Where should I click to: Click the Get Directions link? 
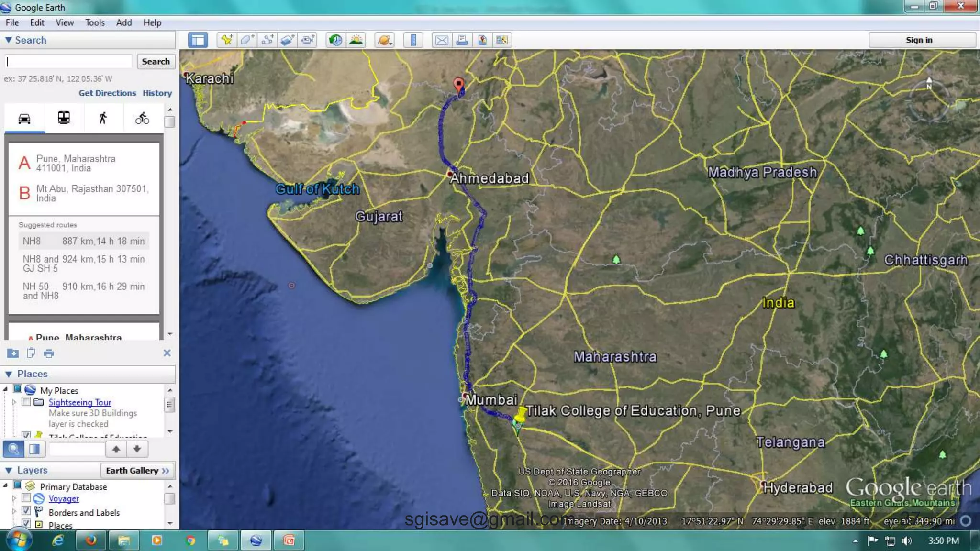point(107,93)
